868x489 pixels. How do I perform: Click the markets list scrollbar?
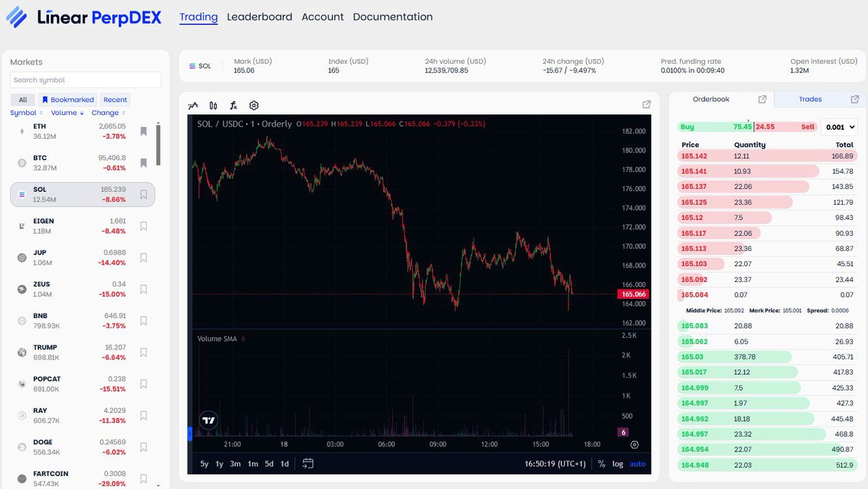click(158, 145)
